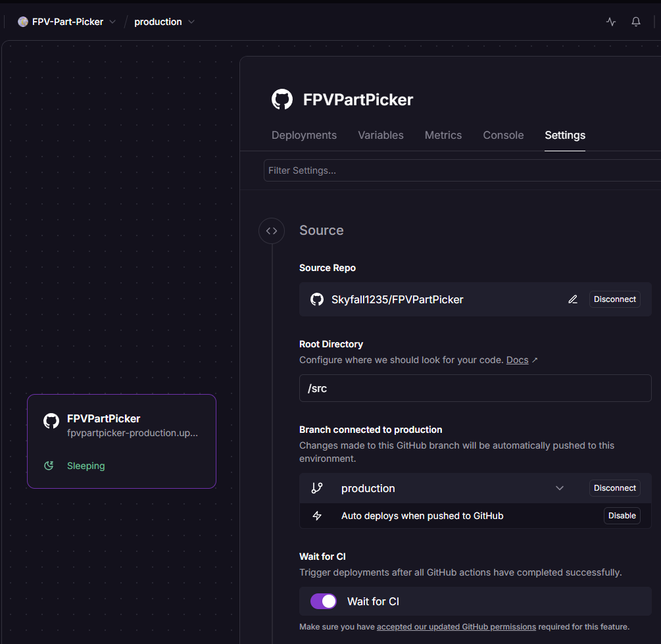
Task: Click the Sleeping status text
Action: pos(86,466)
